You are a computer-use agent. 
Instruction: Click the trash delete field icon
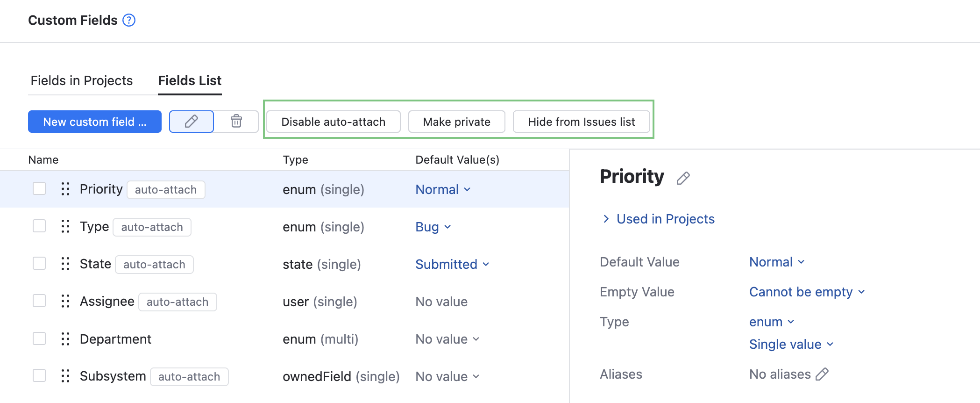236,122
